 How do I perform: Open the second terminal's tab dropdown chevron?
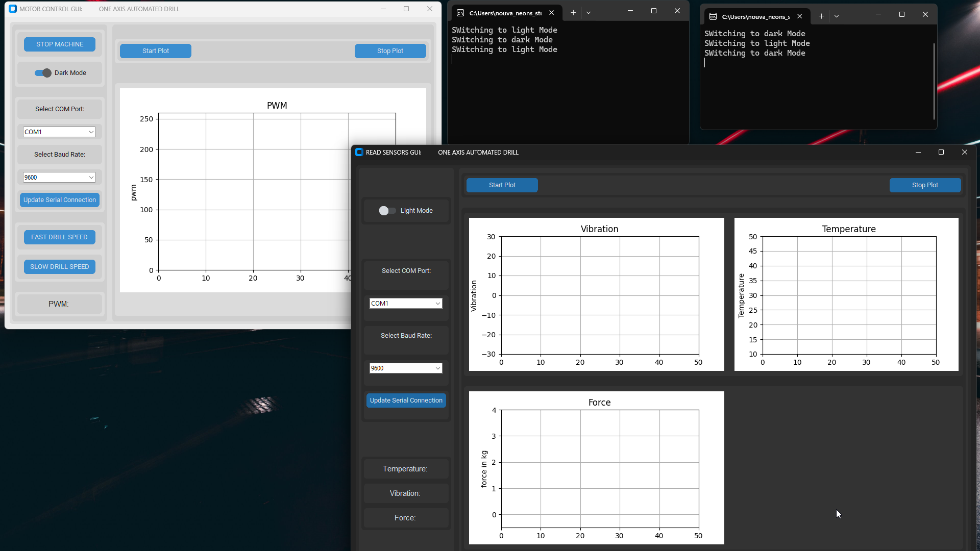[837, 16]
